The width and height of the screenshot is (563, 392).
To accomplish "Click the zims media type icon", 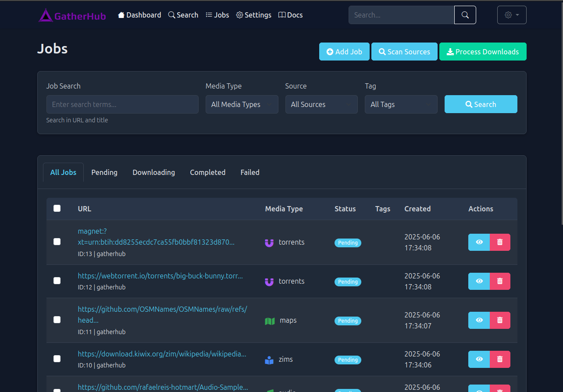I will pos(269,360).
